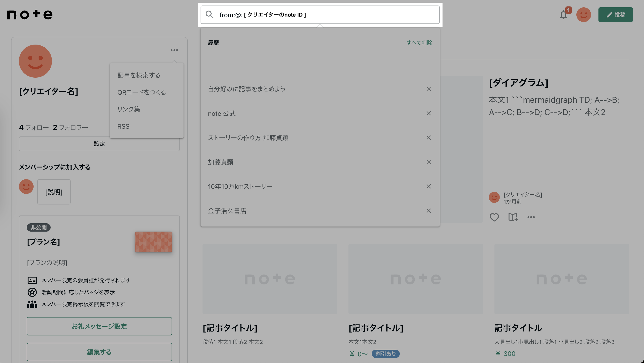644x363 pixels.
Task: Select history item note 公式
Action: (222, 113)
